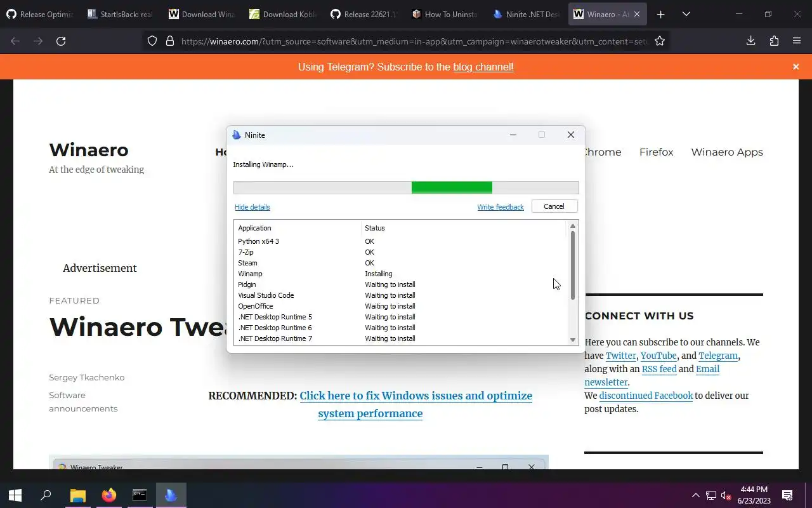Select the Python x64 3 row
812x508 pixels.
400,241
